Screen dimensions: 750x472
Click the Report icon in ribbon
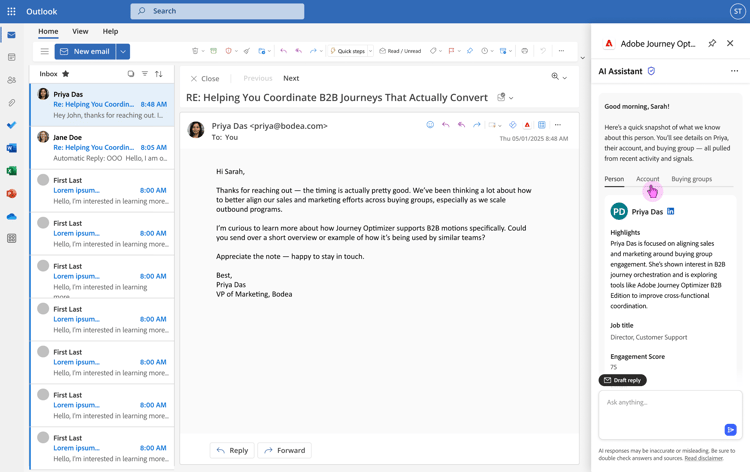pyautogui.click(x=228, y=51)
